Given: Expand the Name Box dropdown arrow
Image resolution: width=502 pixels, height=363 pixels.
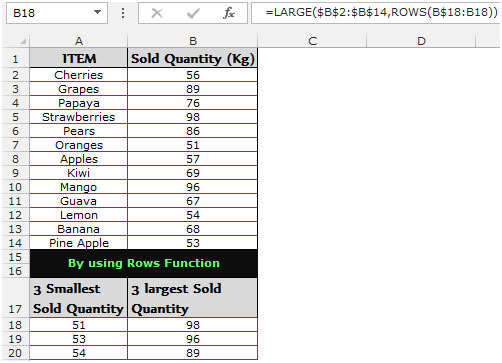Looking at the screenshot, I should 97,12.
